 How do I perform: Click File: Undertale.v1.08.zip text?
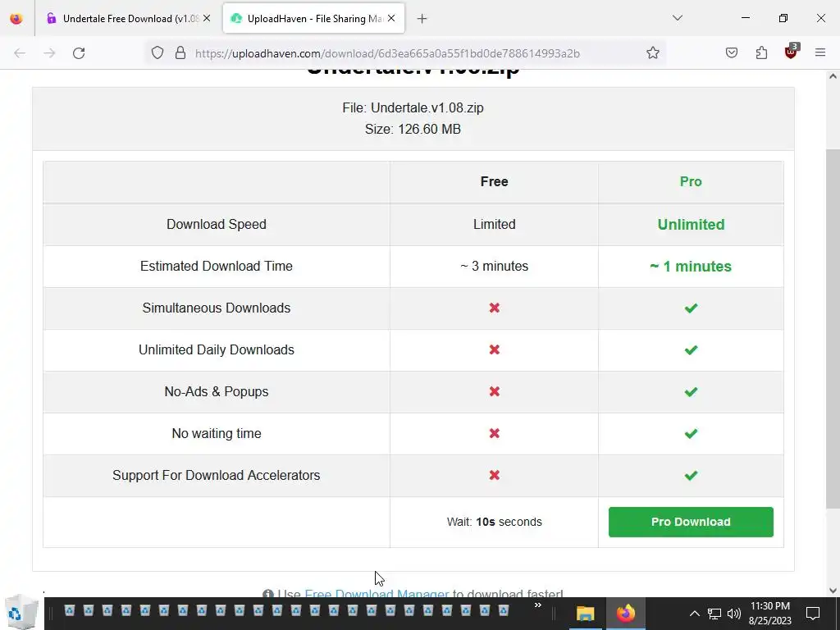tap(413, 107)
